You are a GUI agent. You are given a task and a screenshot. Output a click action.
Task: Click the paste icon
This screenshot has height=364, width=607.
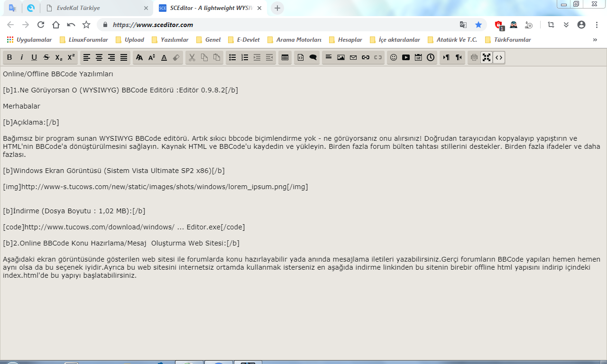click(x=217, y=57)
